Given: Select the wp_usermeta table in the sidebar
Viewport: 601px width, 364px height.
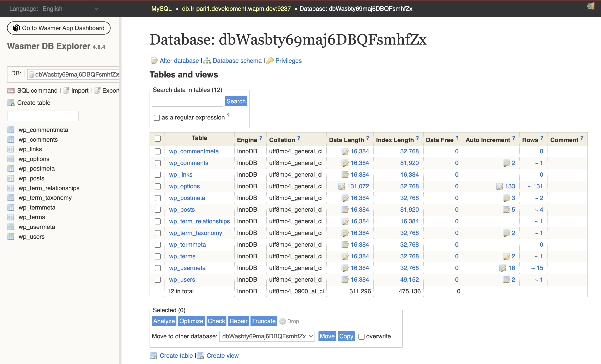Looking at the screenshot, I should click(37, 227).
